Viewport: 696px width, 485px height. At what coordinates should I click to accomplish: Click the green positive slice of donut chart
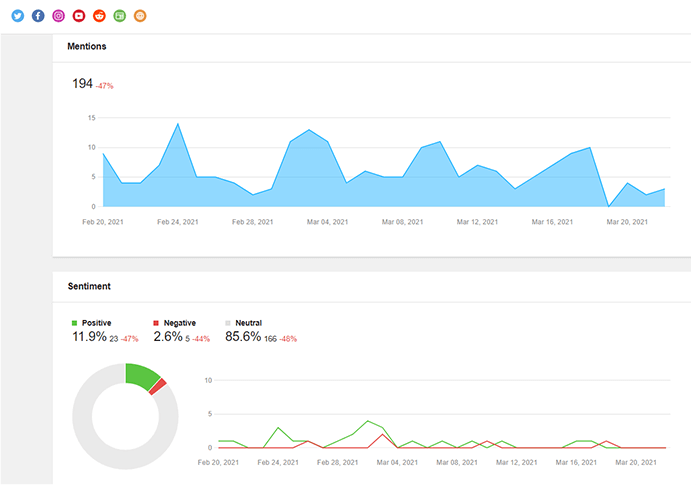(x=141, y=375)
